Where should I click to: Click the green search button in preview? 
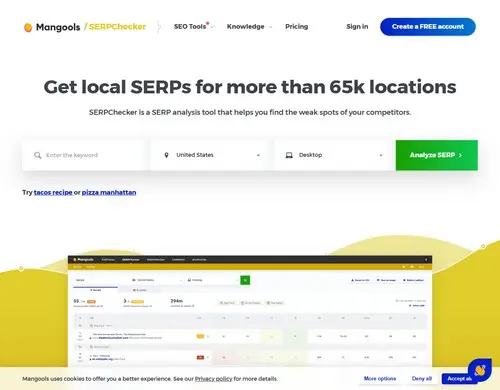click(x=245, y=280)
